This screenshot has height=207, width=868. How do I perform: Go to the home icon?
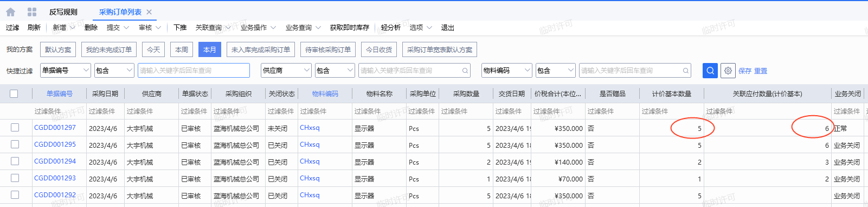10,11
